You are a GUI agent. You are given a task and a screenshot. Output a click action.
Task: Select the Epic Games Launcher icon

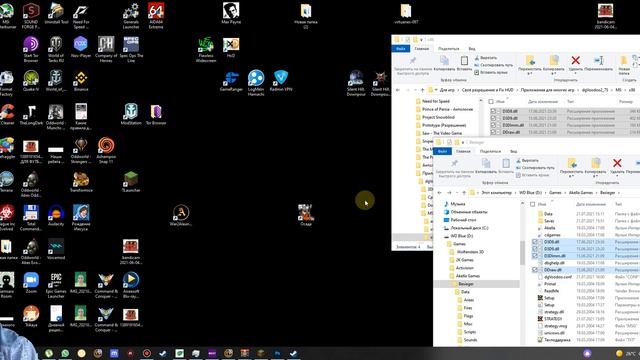56,285
